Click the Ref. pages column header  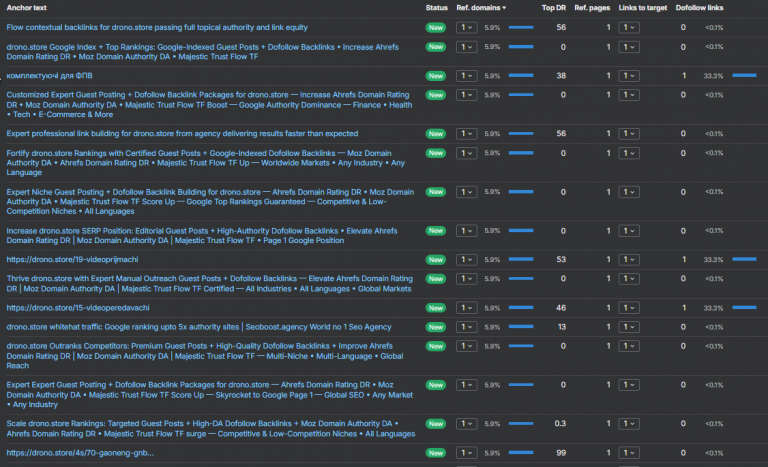click(x=592, y=8)
